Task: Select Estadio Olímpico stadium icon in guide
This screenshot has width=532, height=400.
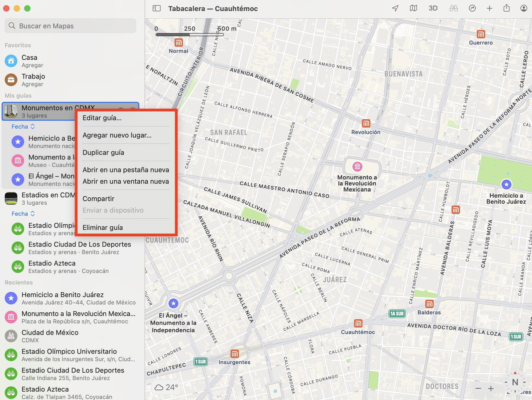Action: pos(18,229)
